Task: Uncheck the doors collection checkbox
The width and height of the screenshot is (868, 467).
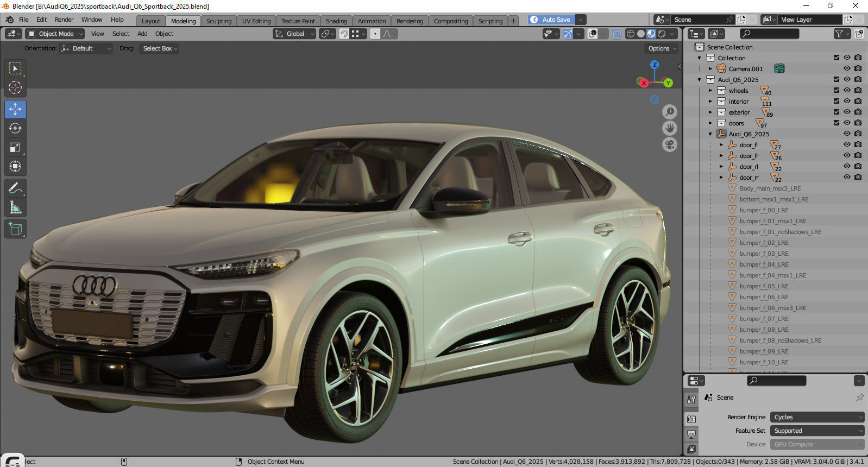Action: point(836,123)
